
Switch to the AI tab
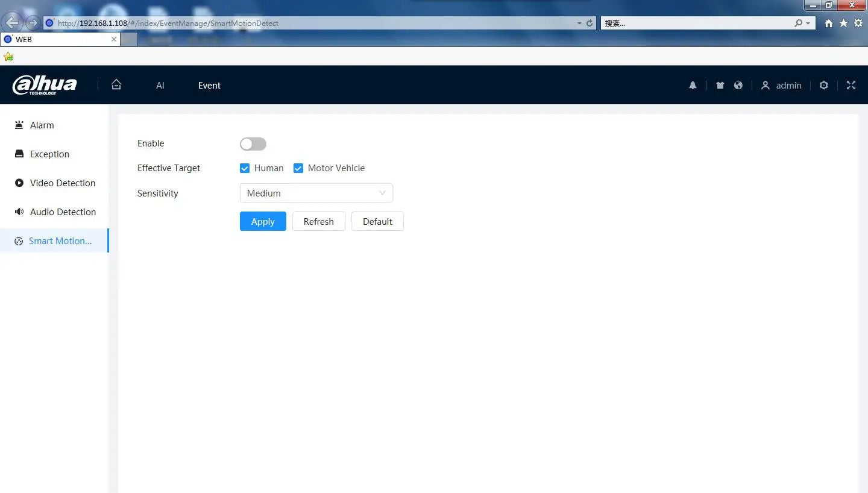(x=160, y=86)
